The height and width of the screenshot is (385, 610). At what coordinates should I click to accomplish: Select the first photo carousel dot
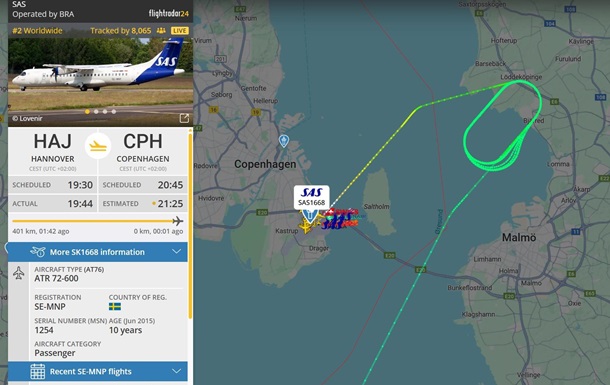coord(87,112)
